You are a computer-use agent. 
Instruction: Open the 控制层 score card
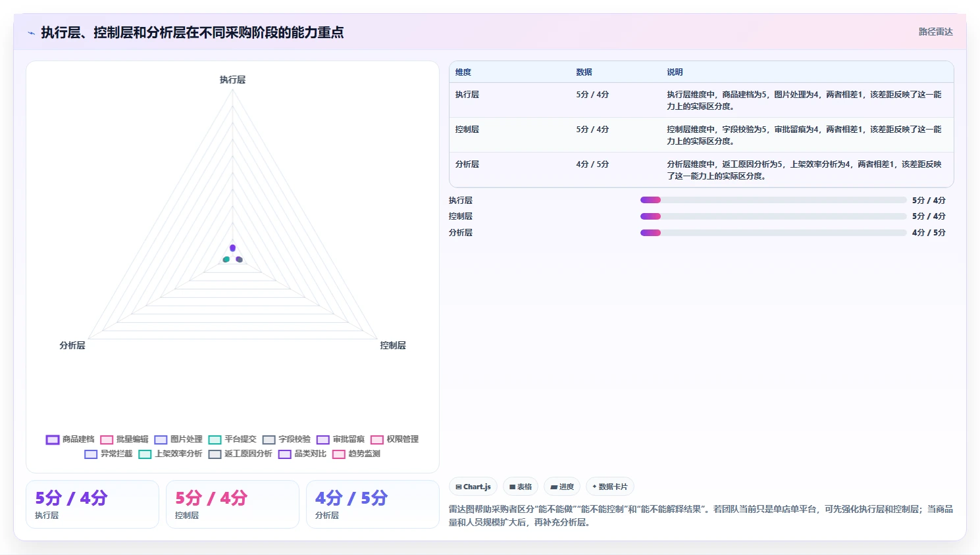tap(232, 504)
